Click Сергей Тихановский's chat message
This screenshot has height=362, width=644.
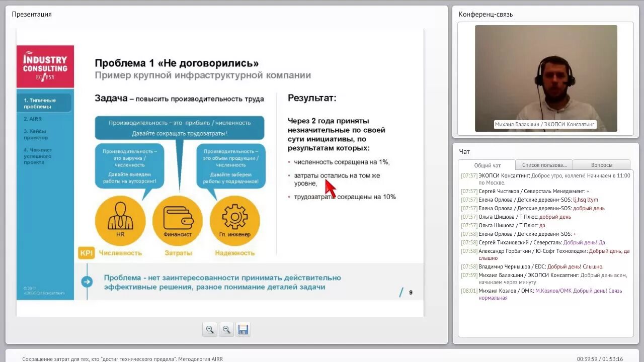tap(533, 242)
